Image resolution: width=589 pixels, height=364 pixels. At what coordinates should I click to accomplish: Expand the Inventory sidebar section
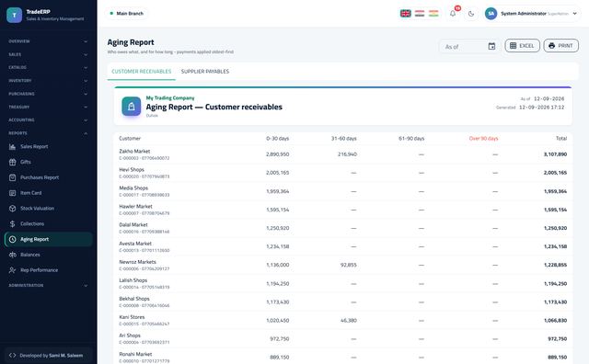[48, 81]
